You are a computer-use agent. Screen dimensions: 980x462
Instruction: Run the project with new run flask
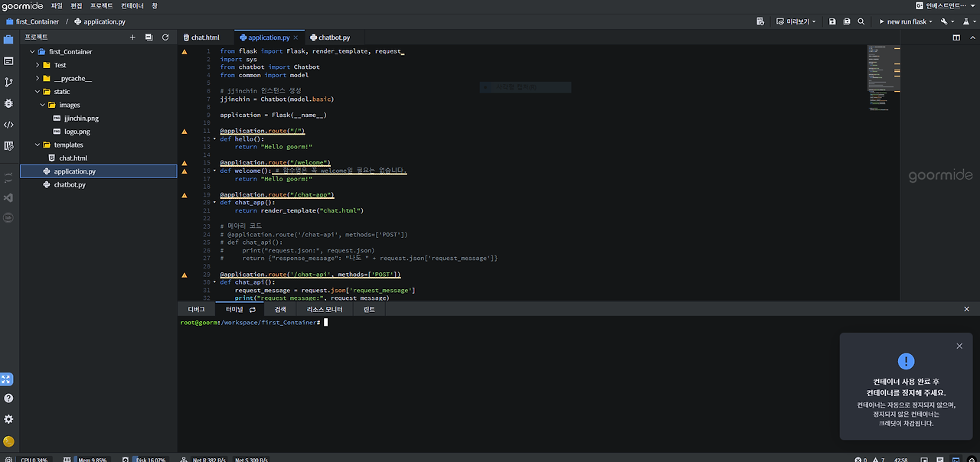[906, 21]
